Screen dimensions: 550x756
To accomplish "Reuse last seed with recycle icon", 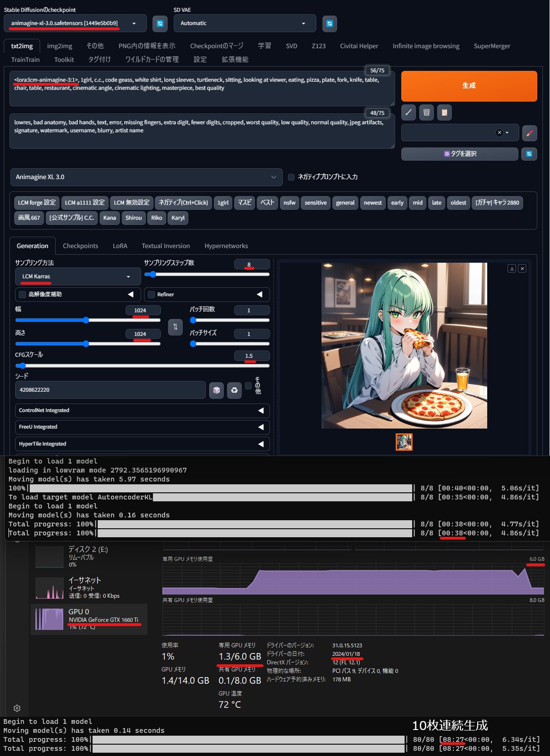I will 234,390.
